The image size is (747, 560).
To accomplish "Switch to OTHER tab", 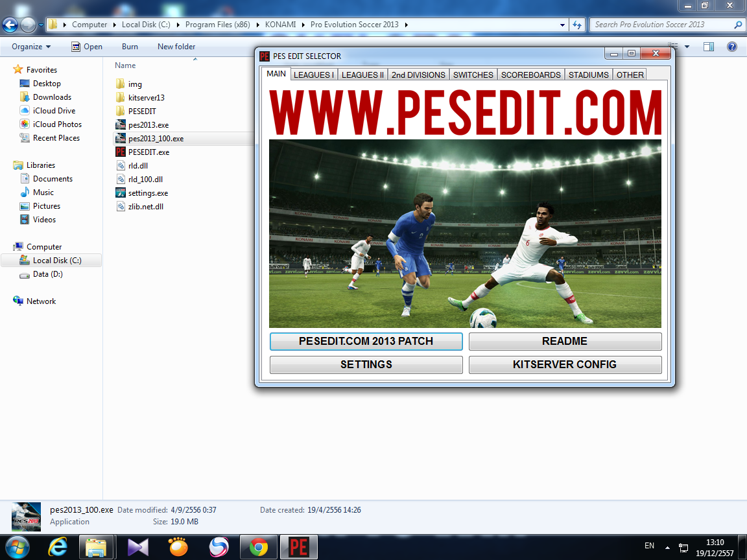I will 630,75.
